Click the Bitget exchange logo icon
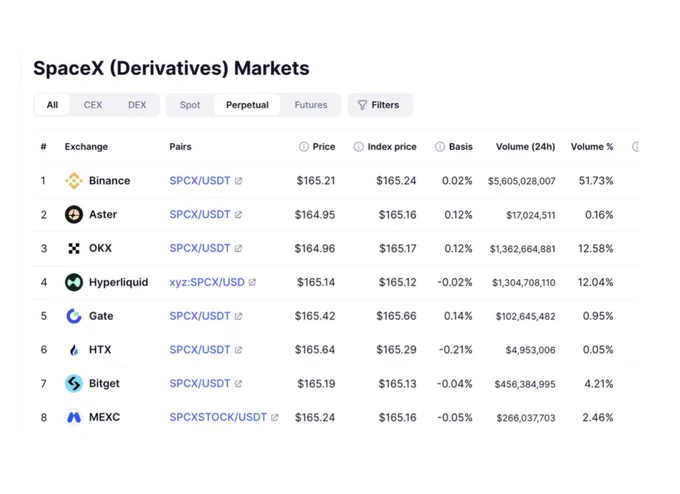Screen dimensions: 680x494 (x=74, y=383)
